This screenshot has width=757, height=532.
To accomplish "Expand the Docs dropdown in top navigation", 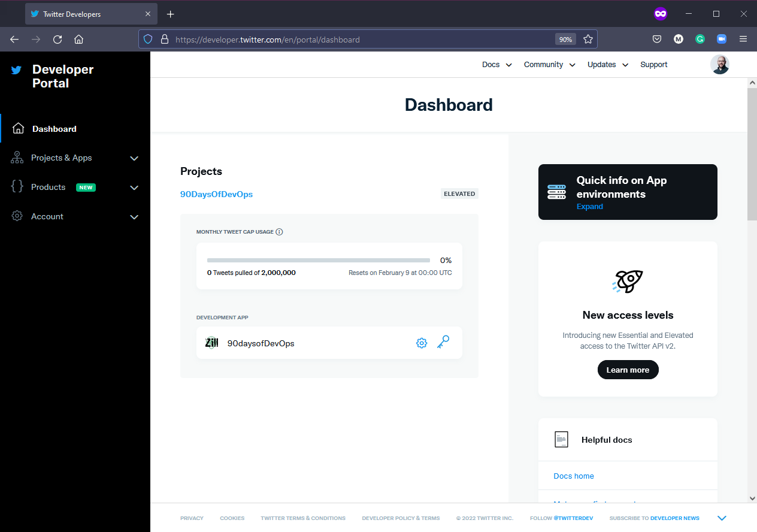I will 496,64.
